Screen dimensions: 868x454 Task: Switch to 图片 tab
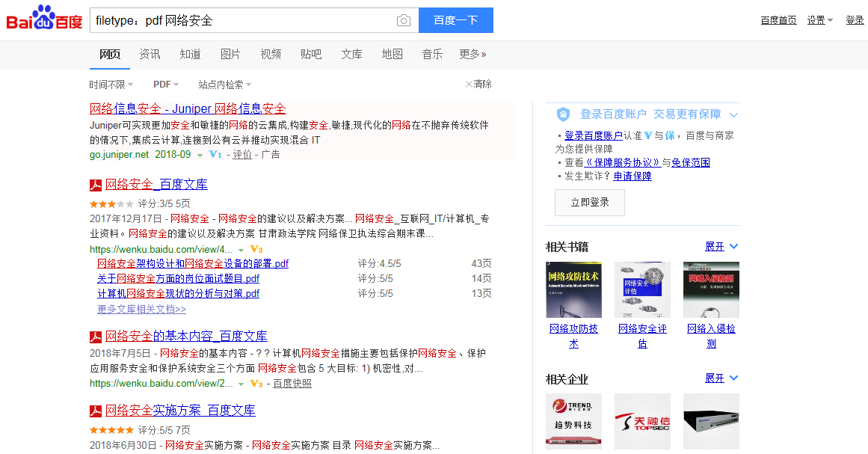230,55
